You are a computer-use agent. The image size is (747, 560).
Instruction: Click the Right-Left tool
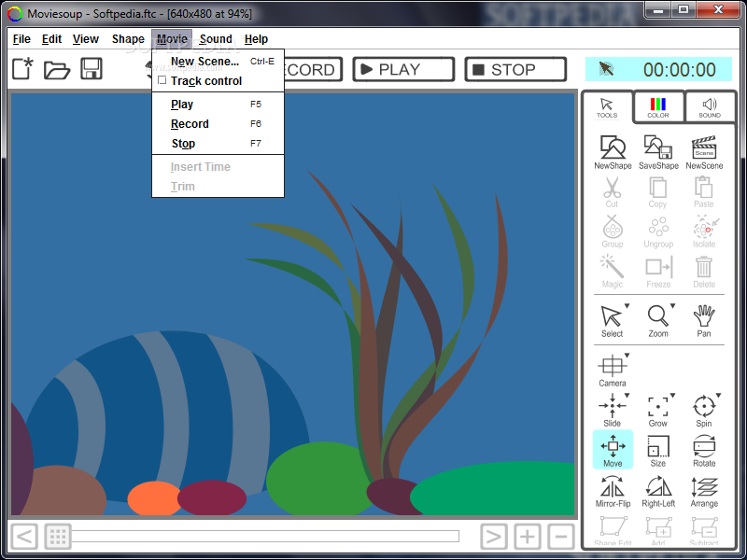[x=658, y=491]
